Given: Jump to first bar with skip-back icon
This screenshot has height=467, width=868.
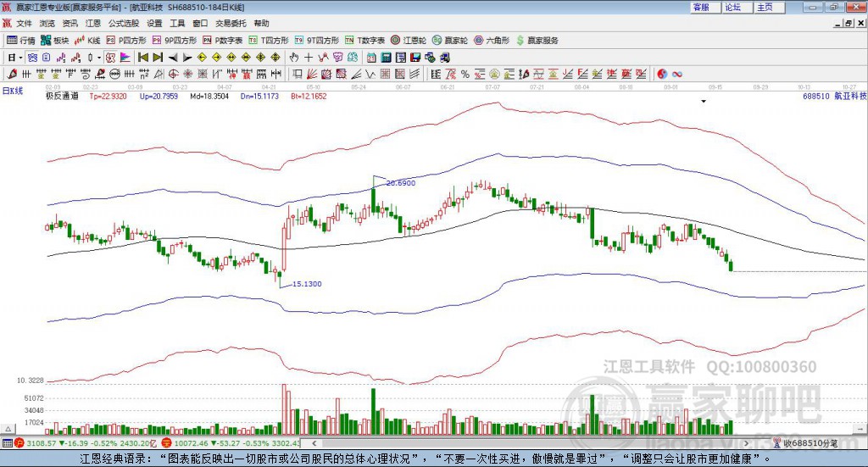Looking at the screenshot, I should 142,58.
